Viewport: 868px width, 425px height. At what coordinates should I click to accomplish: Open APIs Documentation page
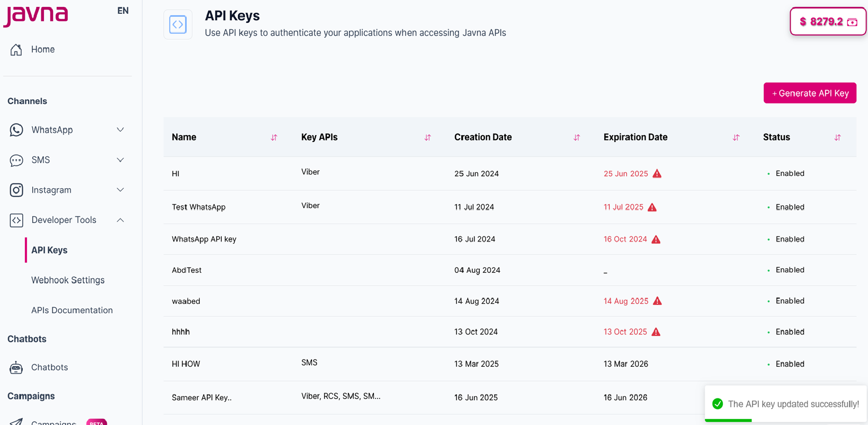[72, 310]
